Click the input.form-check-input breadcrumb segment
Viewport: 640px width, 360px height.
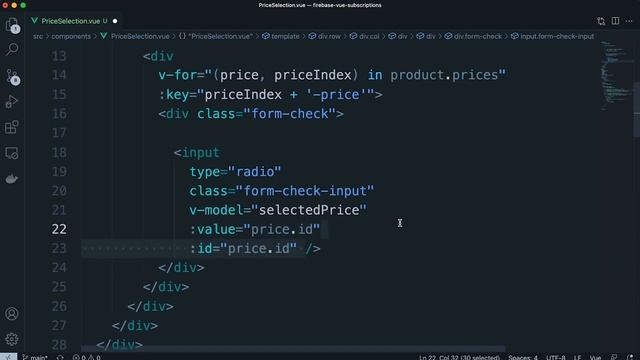pyautogui.click(x=552, y=36)
